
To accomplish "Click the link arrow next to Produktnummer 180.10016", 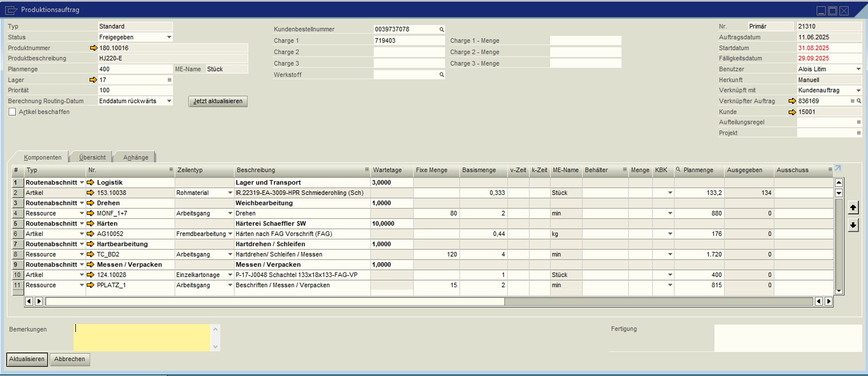I will pyautogui.click(x=93, y=48).
